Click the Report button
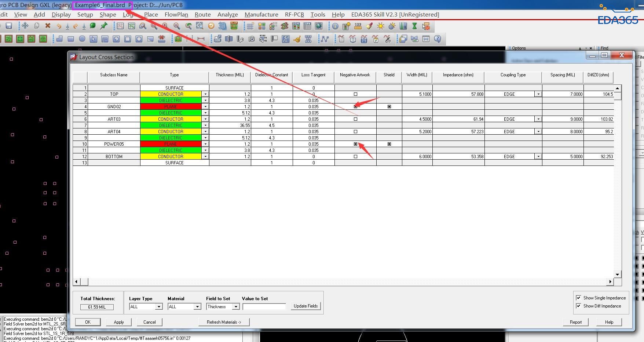This screenshot has height=342, width=644. pyautogui.click(x=576, y=322)
